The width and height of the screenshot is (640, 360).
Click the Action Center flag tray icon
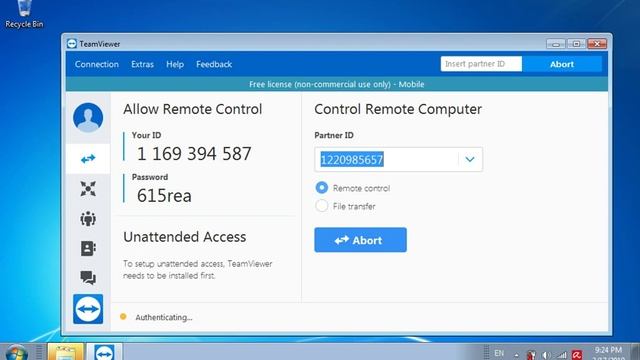tap(531, 355)
